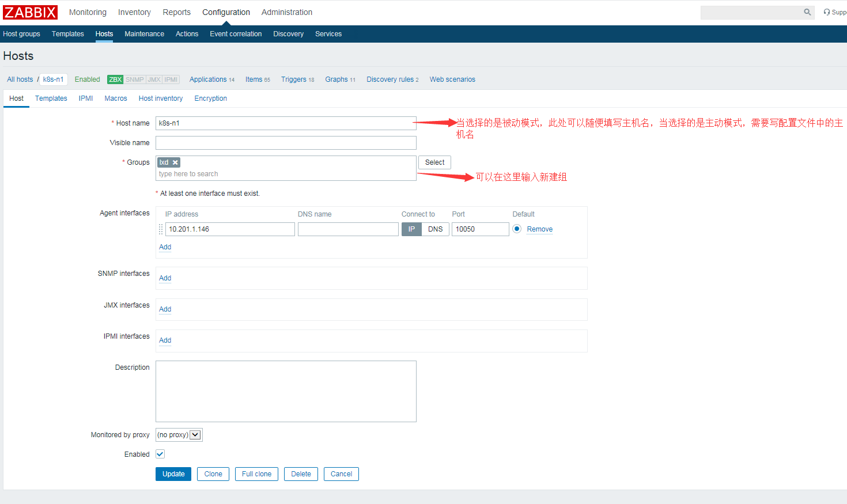Focus the IP address field
The image size is (847, 504).
click(x=230, y=229)
